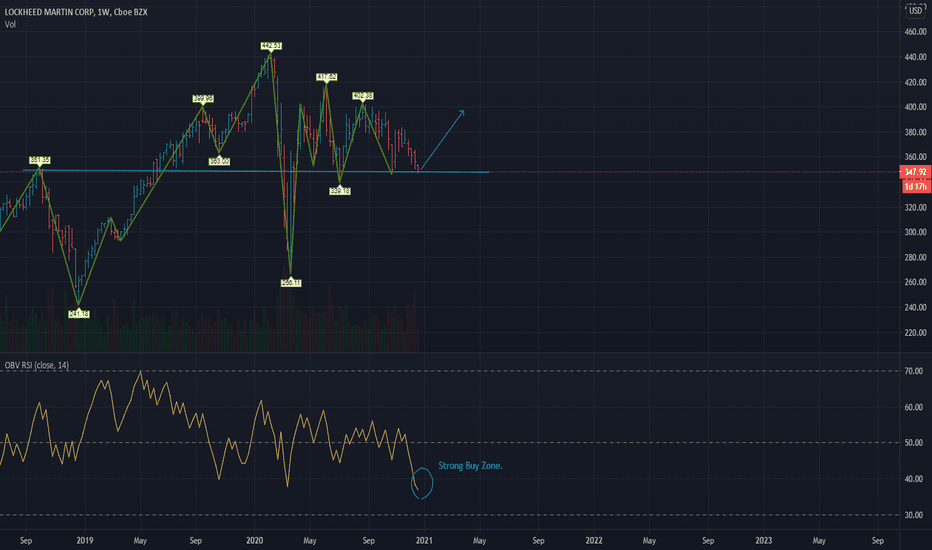Click the 1d 17h countdown label
The image size is (932, 550).
pyautogui.click(x=915, y=186)
